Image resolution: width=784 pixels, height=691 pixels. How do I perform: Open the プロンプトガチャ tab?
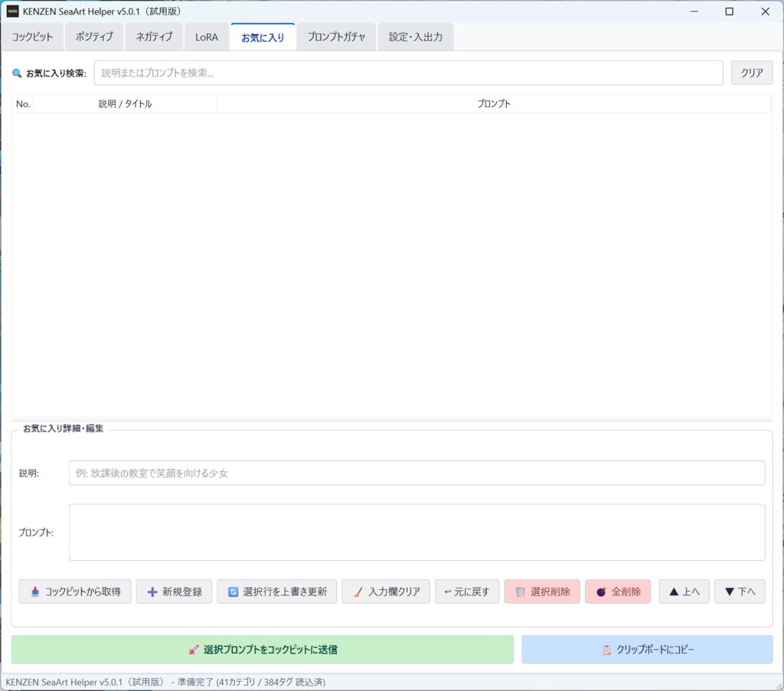(x=337, y=37)
